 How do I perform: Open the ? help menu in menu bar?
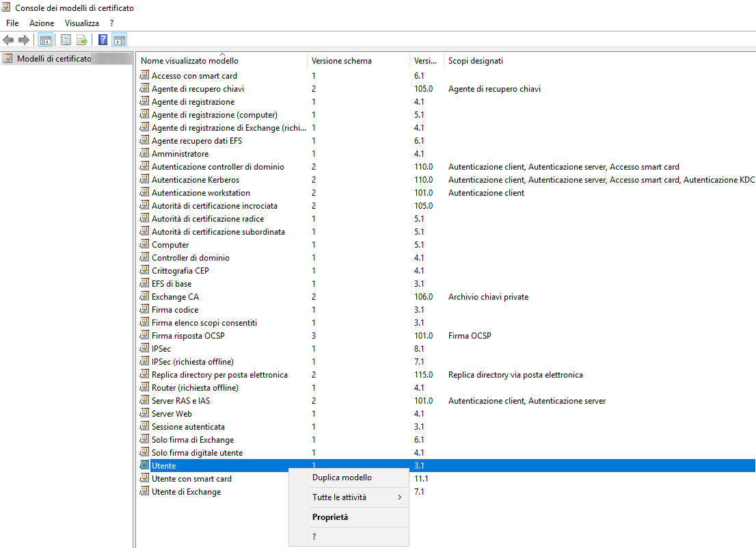tap(112, 23)
